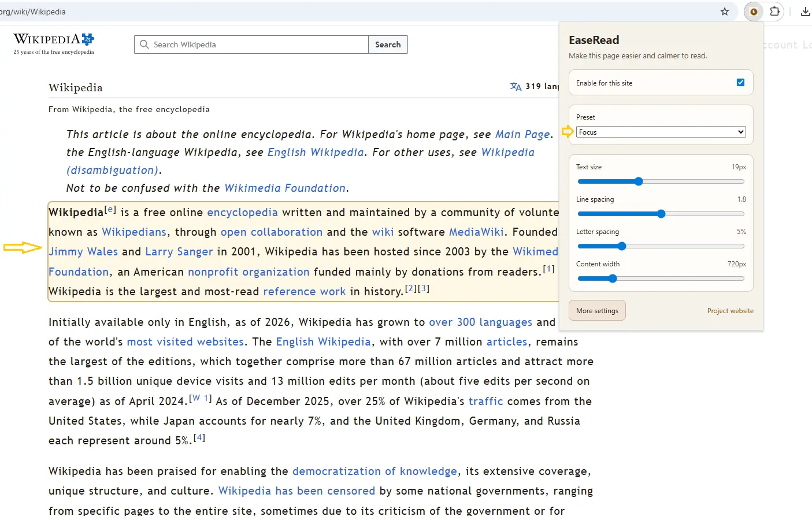Click the language translation icon near 319 languages
Image resolution: width=812 pixels, height=520 pixels.
click(515, 86)
